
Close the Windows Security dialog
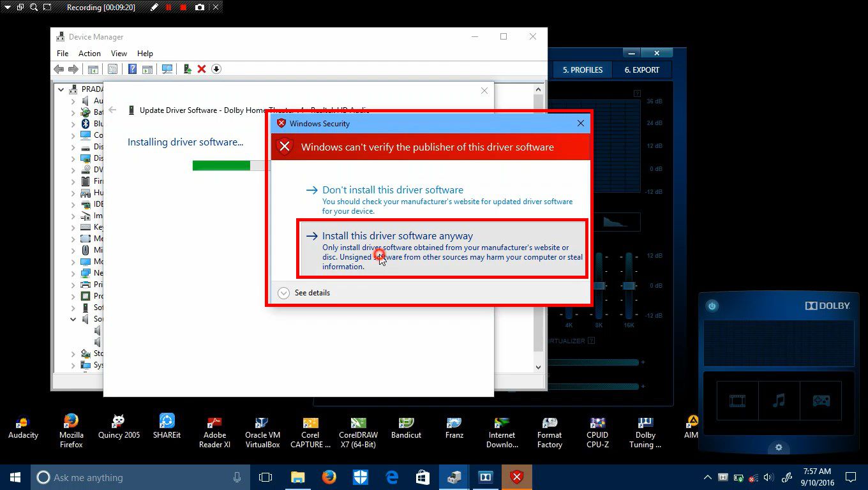coord(580,123)
